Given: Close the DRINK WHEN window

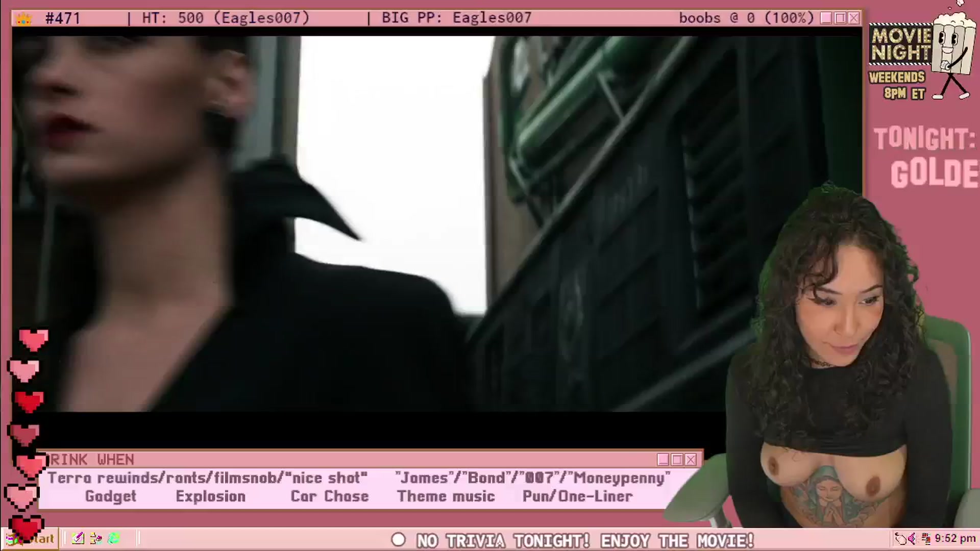Looking at the screenshot, I should pos(691,460).
